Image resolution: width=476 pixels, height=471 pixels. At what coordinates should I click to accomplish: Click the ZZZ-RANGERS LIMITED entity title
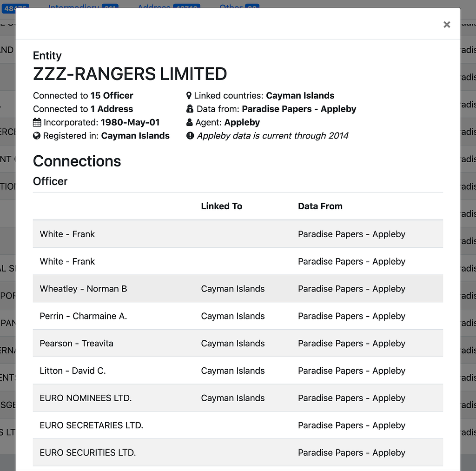tap(130, 74)
